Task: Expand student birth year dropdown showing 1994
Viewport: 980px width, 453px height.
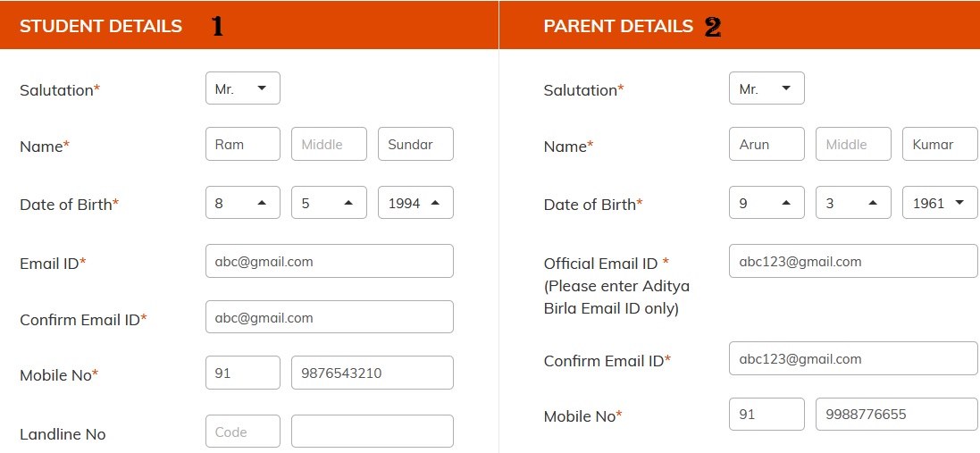Action: pyautogui.click(x=415, y=203)
